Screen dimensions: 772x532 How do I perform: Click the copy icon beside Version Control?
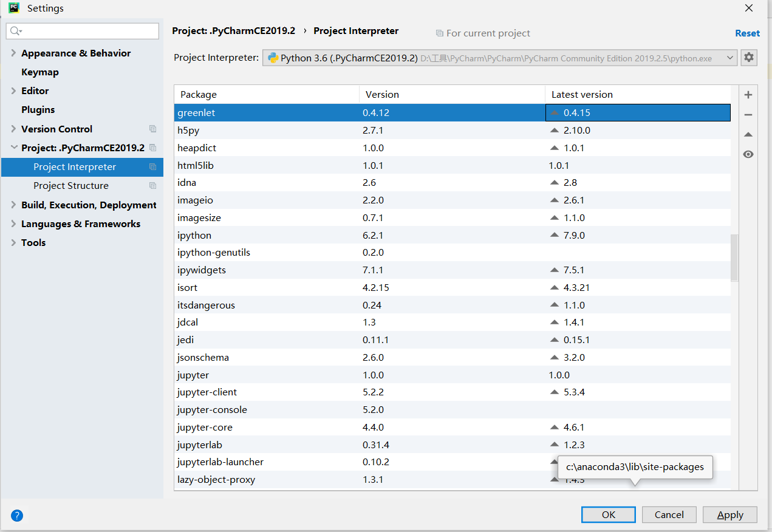point(152,129)
